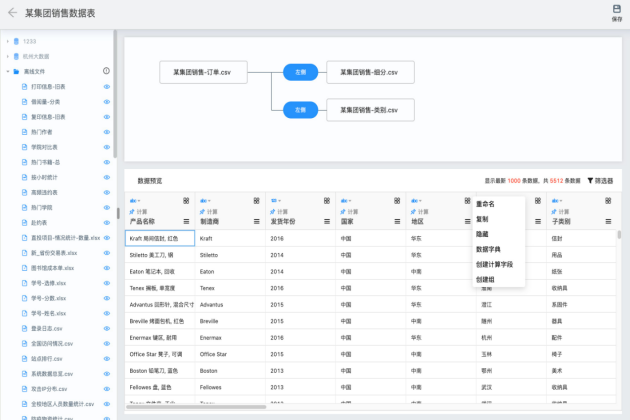Image resolution: width=630 pixels, height=420 pixels.
Task: Click the pin 计算 icon in 制造商 column
Action: (x=202, y=212)
